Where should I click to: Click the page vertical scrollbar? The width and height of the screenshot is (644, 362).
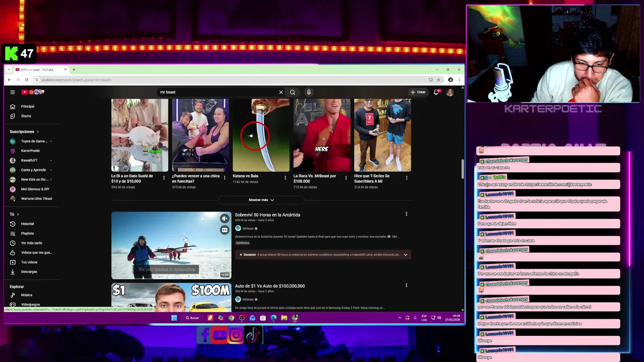point(462,169)
